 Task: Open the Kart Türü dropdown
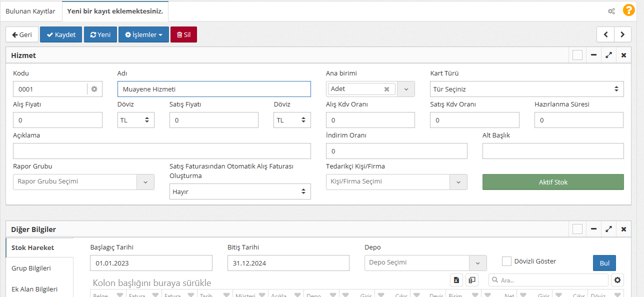point(526,89)
